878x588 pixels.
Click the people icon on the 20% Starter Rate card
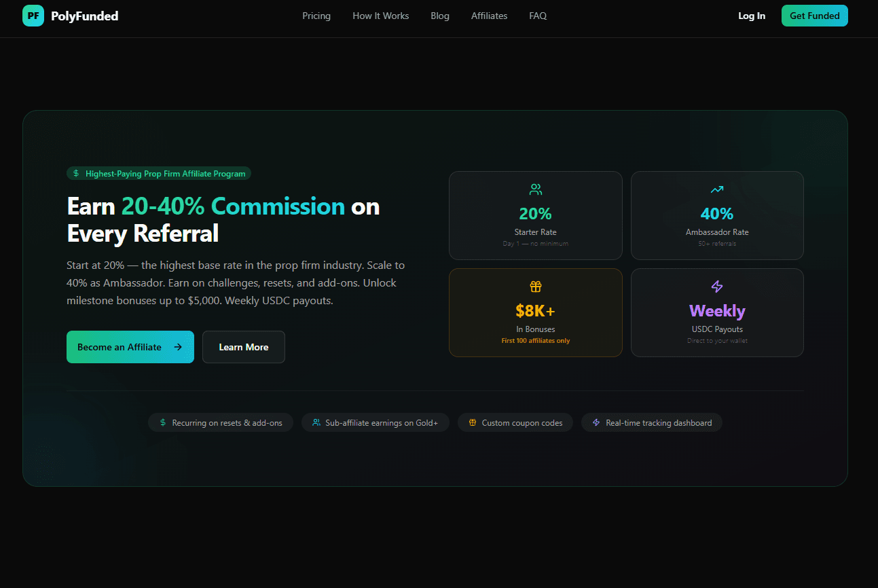click(535, 189)
